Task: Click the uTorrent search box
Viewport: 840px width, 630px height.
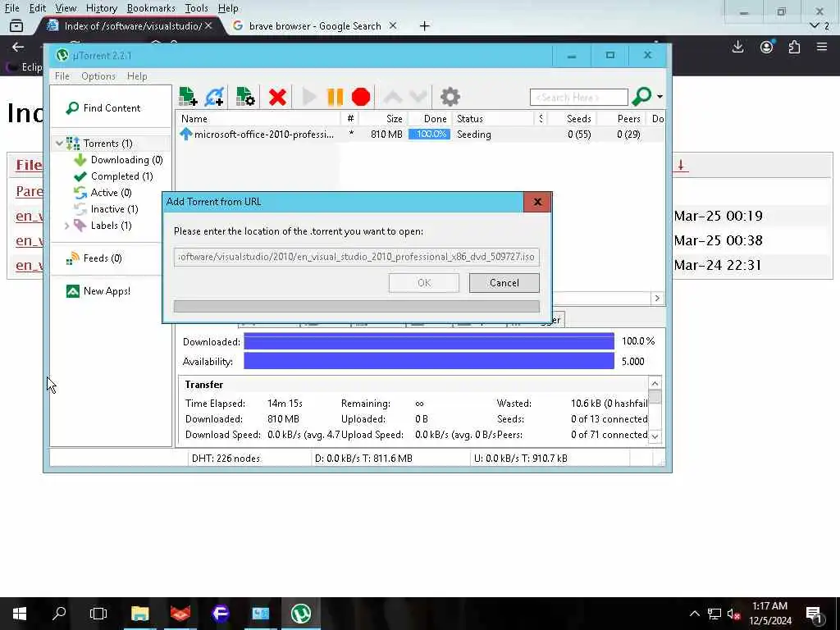Action: click(578, 98)
